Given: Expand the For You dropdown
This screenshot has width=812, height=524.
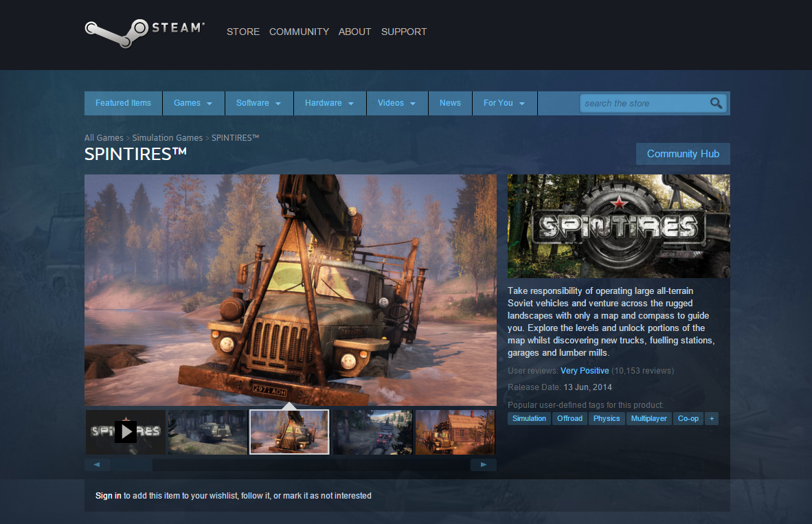Looking at the screenshot, I should click(x=505, y=103).
